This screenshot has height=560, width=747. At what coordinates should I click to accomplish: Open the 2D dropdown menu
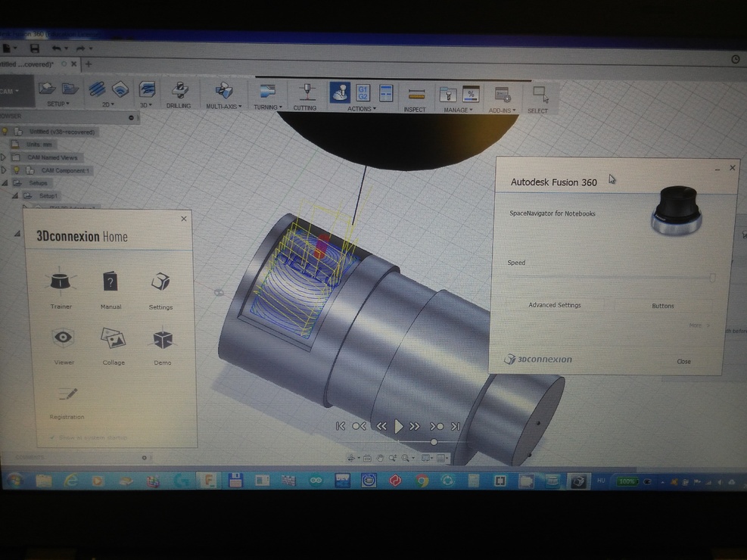(108, 104)
